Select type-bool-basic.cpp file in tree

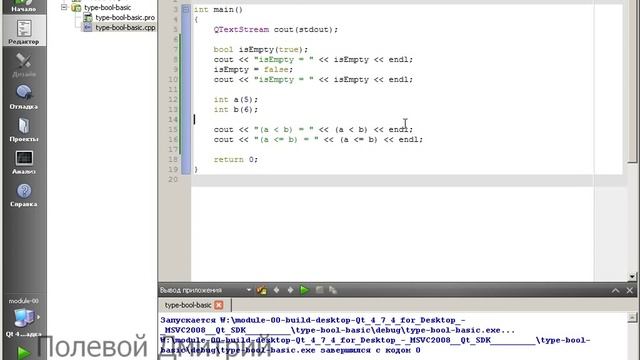(125, 27)
